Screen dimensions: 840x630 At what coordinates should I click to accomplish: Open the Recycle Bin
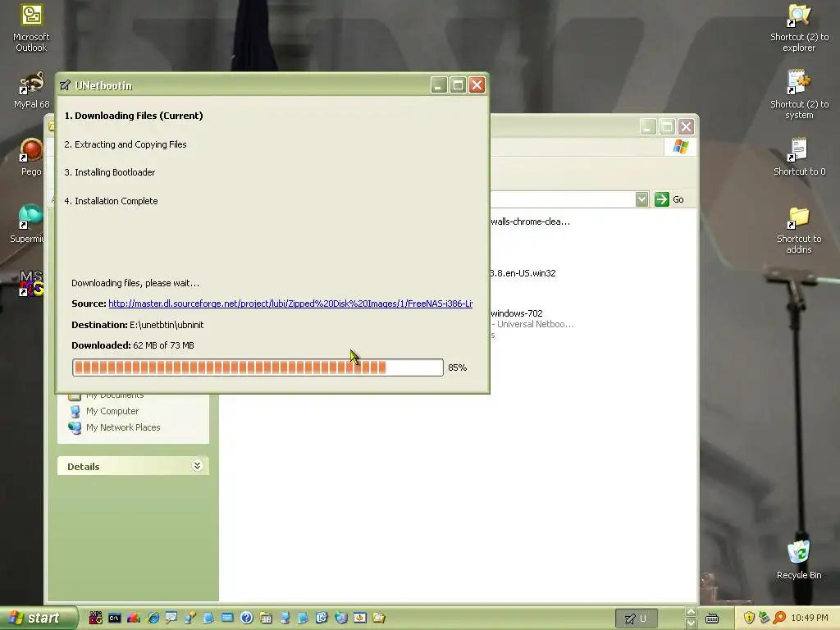[799, 559]
